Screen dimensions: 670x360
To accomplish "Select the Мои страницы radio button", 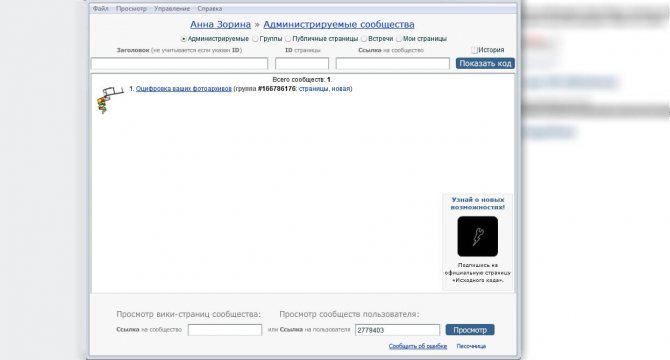I will tap(399, 39).
